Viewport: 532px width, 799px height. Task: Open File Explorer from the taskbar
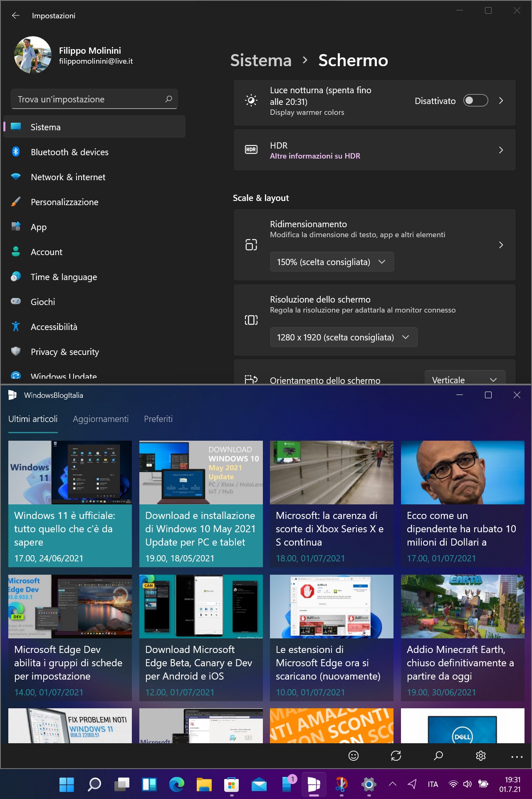point(204,784)
